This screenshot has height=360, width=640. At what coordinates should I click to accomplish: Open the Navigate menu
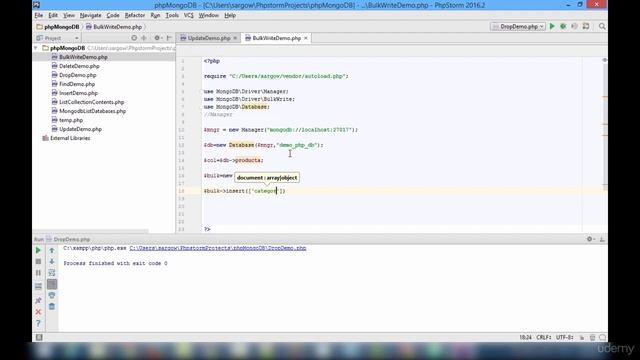point(90,16)
